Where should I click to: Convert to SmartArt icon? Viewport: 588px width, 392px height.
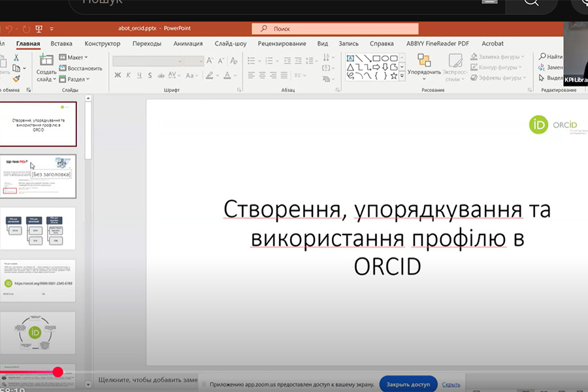coord(328,79)
